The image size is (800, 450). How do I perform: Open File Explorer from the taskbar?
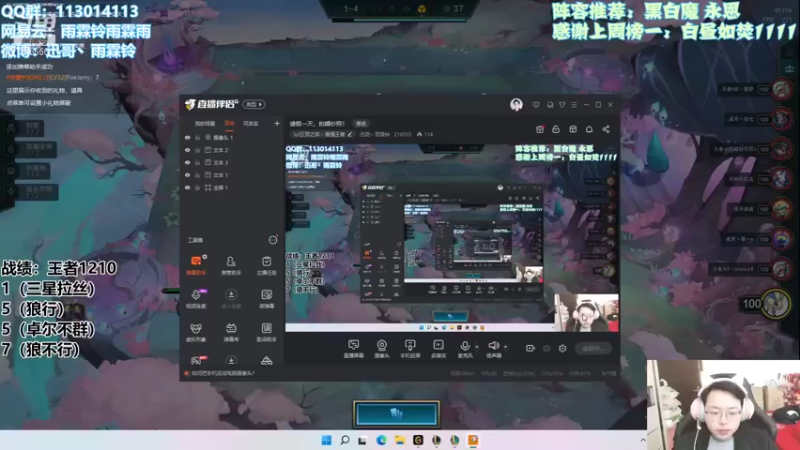click(399, 440)
